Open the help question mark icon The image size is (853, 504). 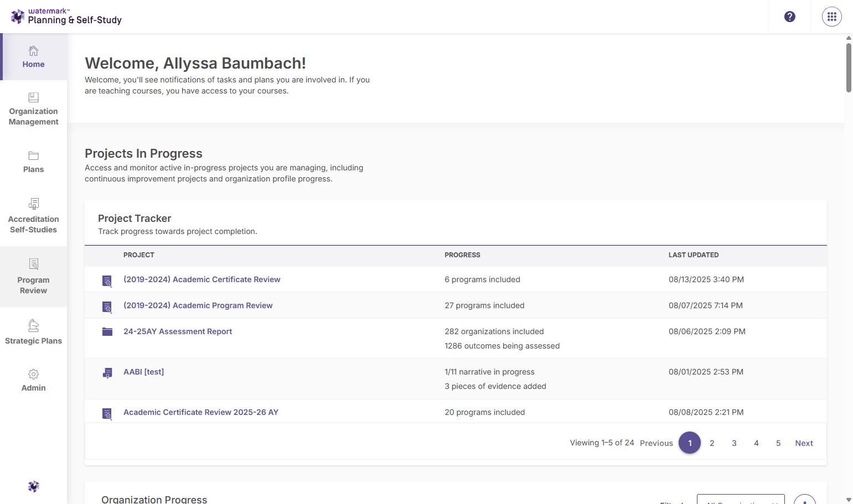coord(790,17)
